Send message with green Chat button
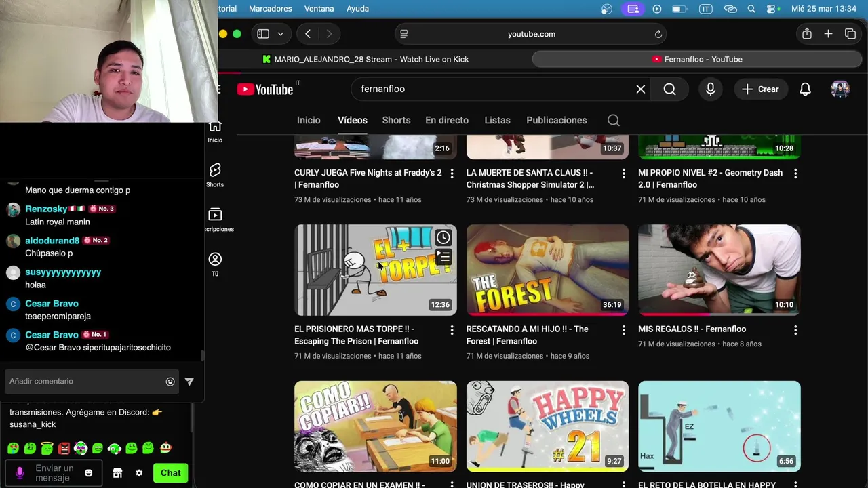The height and width of the screenshot is (488, 868). (170, 473)
